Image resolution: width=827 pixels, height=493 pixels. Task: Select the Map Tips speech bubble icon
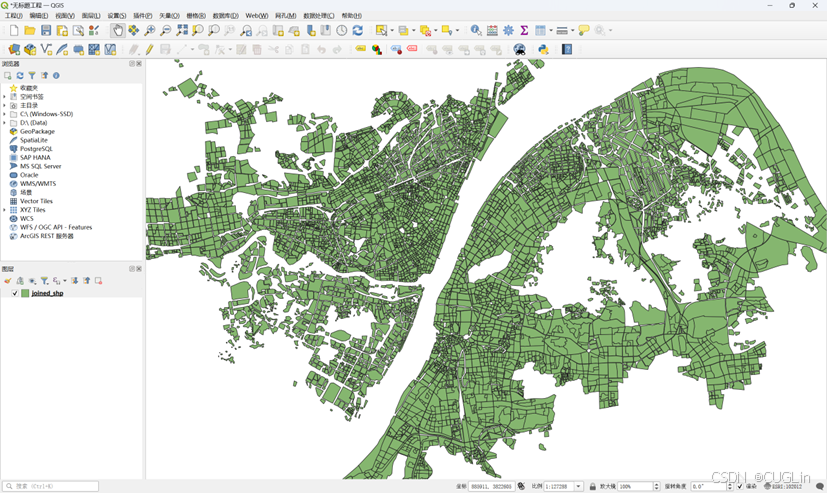[583, 31]
